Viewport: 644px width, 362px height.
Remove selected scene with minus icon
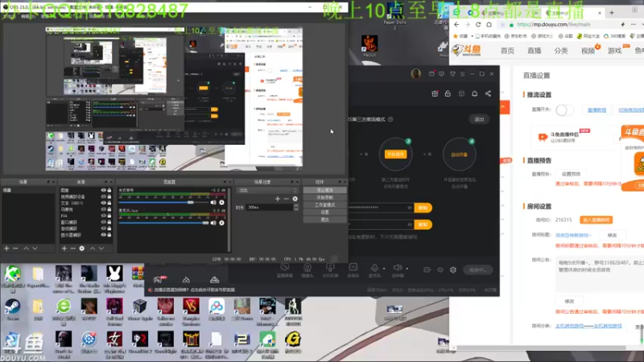pyautogui.click(x=15, y=249)
